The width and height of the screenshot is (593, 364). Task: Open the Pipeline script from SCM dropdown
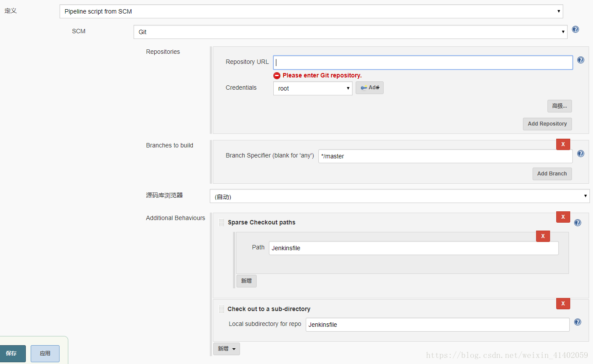click(311, 11)
